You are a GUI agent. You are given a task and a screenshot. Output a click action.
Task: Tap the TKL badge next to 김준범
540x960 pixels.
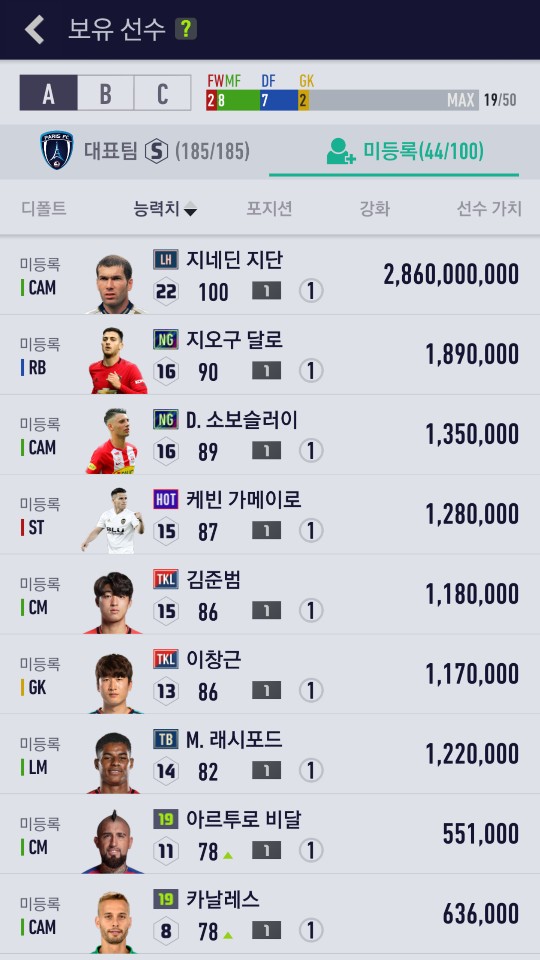click(166, 579)
